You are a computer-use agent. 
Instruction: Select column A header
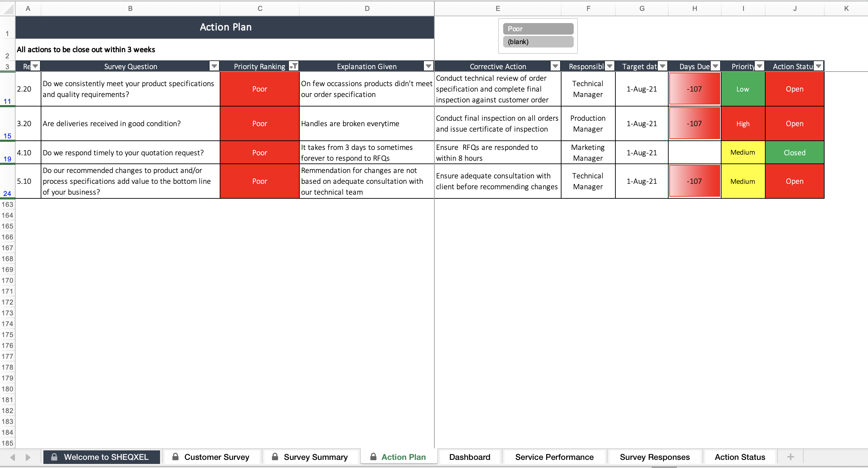pos(28,8)
